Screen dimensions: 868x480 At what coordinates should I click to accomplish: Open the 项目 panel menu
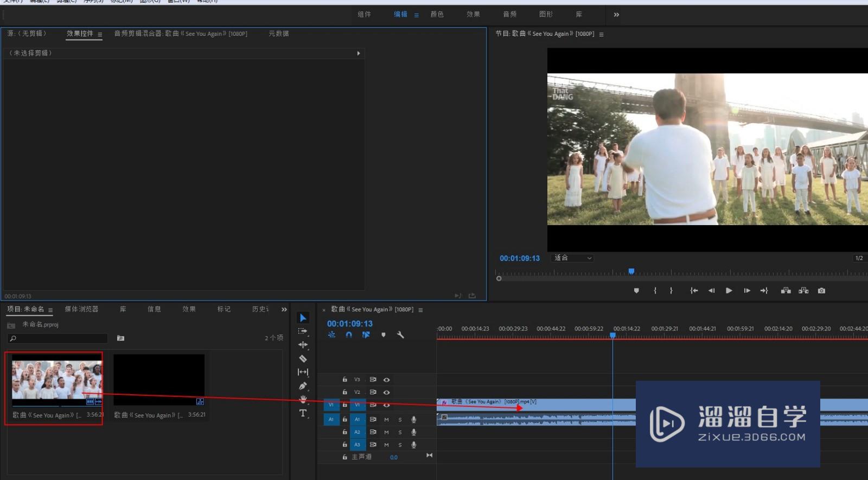click(50, 310)
